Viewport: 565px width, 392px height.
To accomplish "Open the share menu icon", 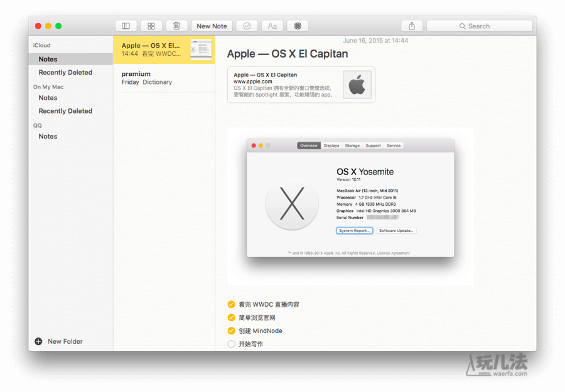I will (412, 26).
